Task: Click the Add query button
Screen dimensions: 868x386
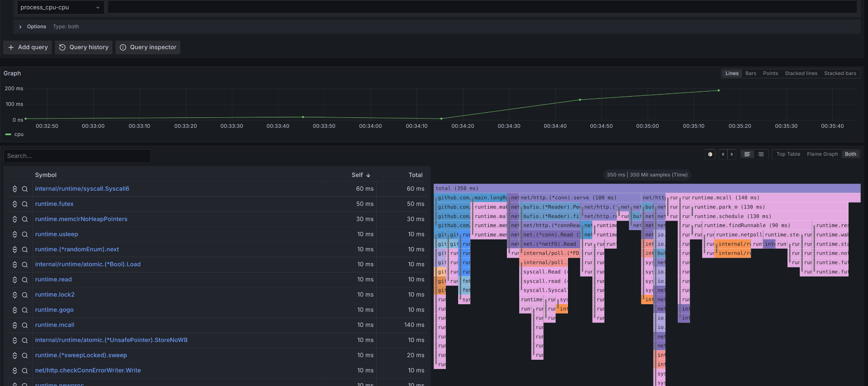Action: pos(28,47)
